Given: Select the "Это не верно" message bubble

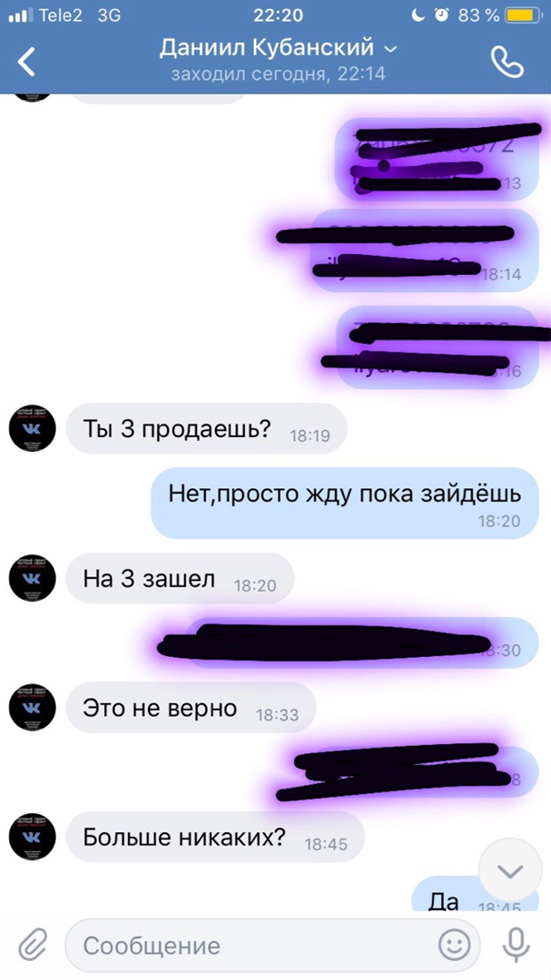Looking at the screenshot, I should point(191,708).
